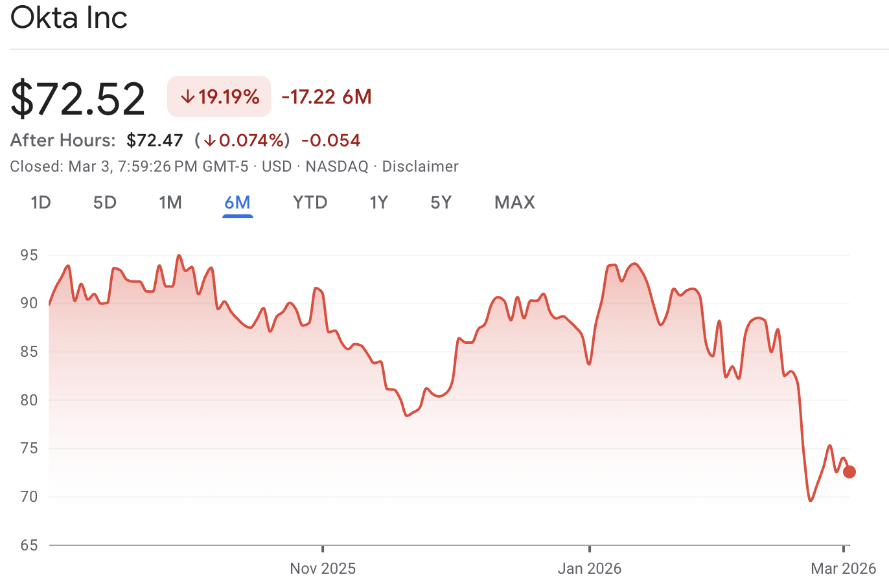The image size is (889, 588).
Task: Click the Okta Inc title heading
Action: coord(68,18)
